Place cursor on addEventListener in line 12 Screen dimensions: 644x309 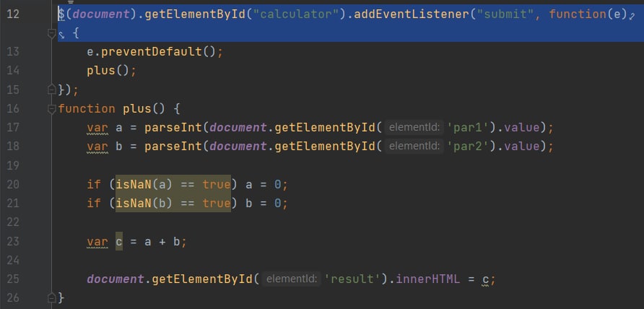pos(412,14)
